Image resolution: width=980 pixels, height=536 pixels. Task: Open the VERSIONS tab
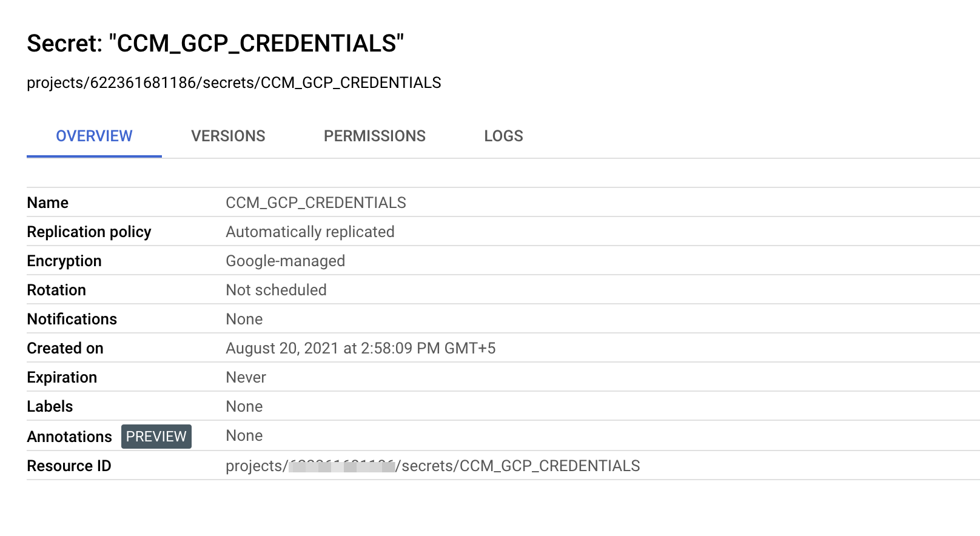pyautogui.click(x=228, y=136)
